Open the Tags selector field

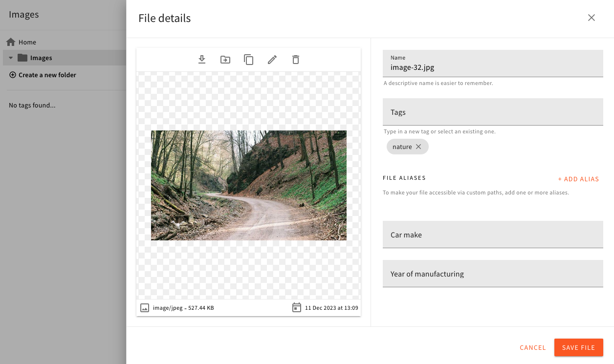pos(493,112)
